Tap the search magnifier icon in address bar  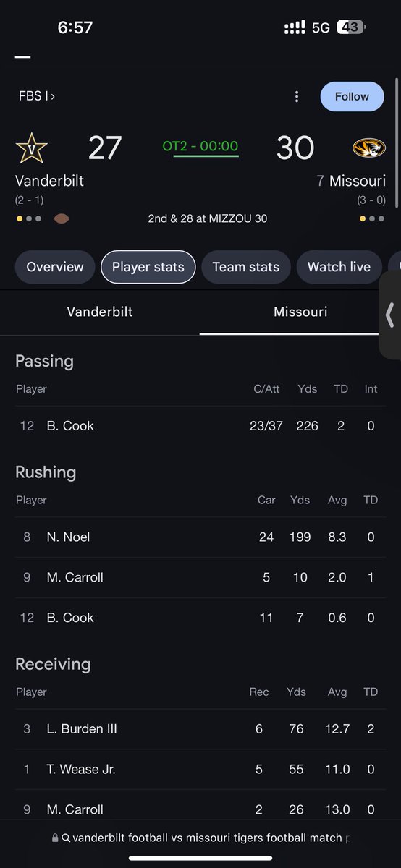66,838
